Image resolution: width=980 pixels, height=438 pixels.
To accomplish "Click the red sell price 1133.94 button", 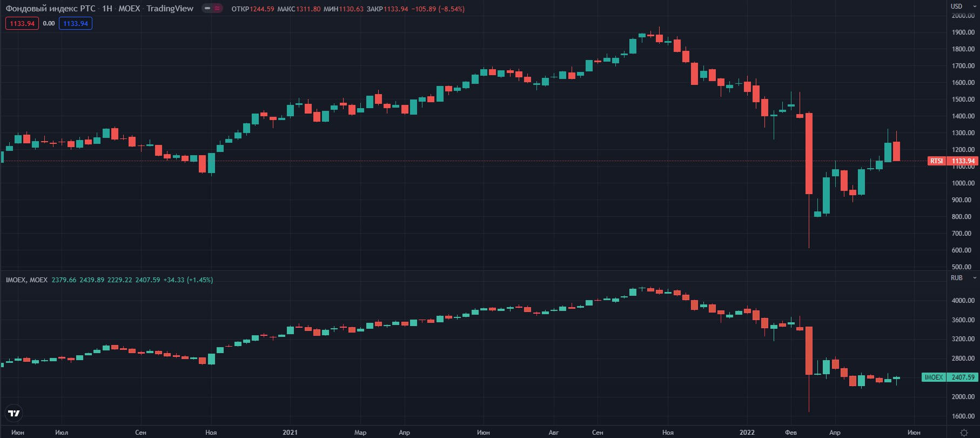I will pyautogui.click(x=22, y=23).
